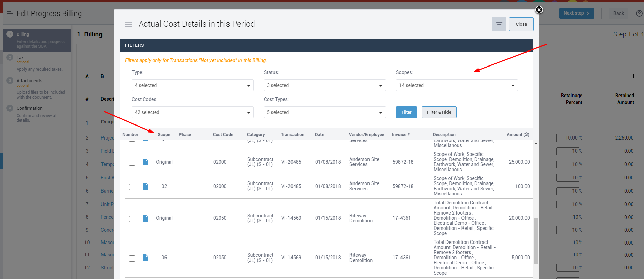Open the Attachments step in sidebar
This screenshot has height=279, width=644.
click(x=29, y=81)
